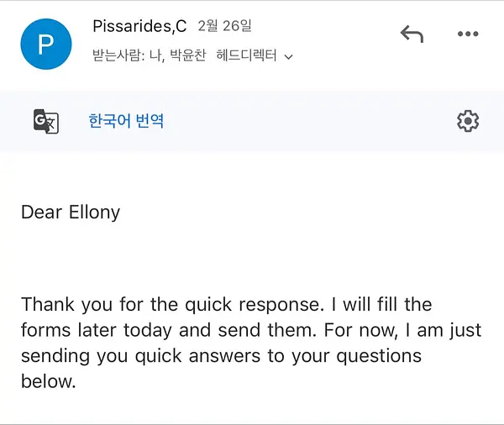This screenshot has width=504, height=425.
Task: Click the final word below.
Action: tap(48, 381)
